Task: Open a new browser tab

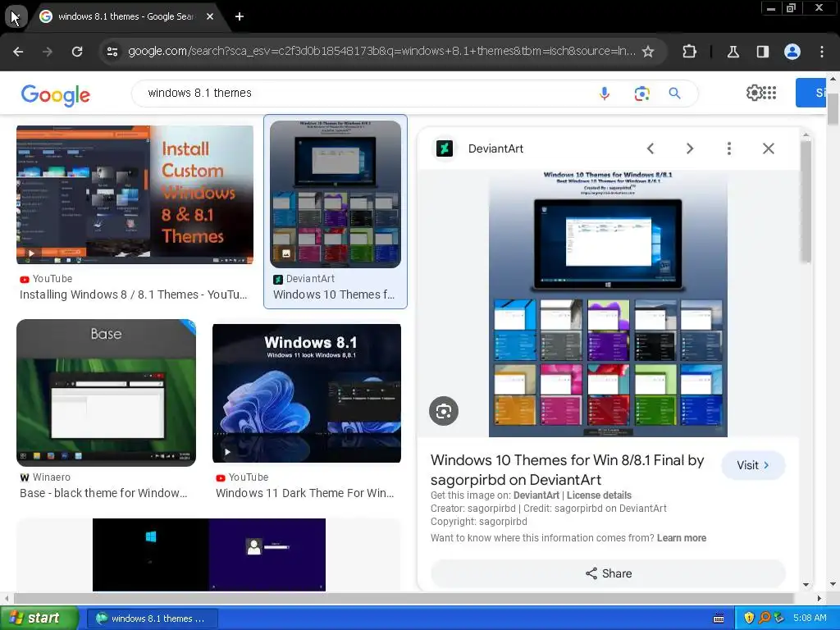Action: coord(240,16)
